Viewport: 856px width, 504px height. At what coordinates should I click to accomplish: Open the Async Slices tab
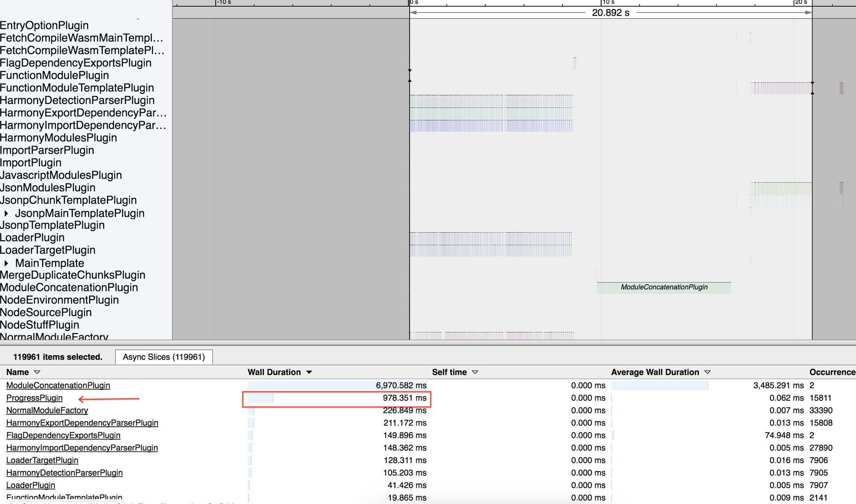tap(164, 357)
